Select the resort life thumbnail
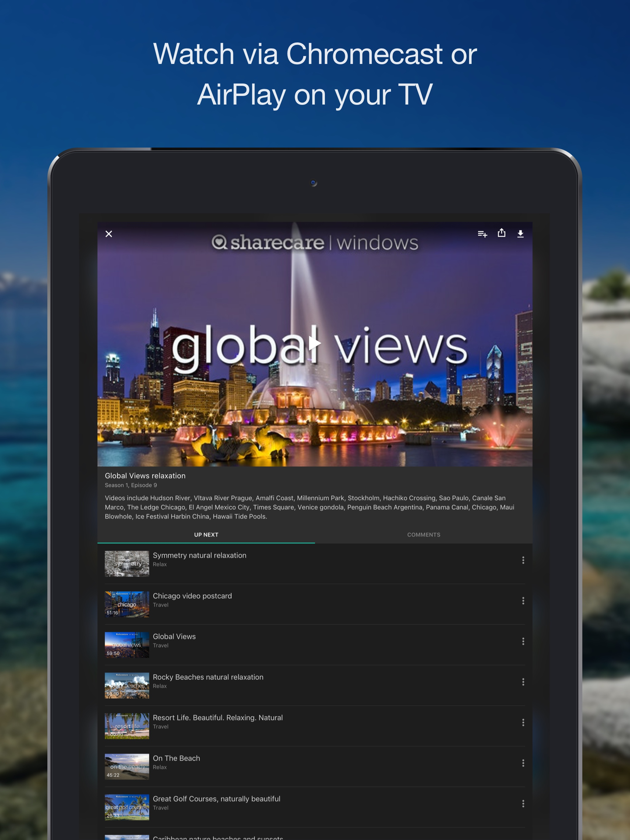This screenshot has width=630, height=840. 127,726
